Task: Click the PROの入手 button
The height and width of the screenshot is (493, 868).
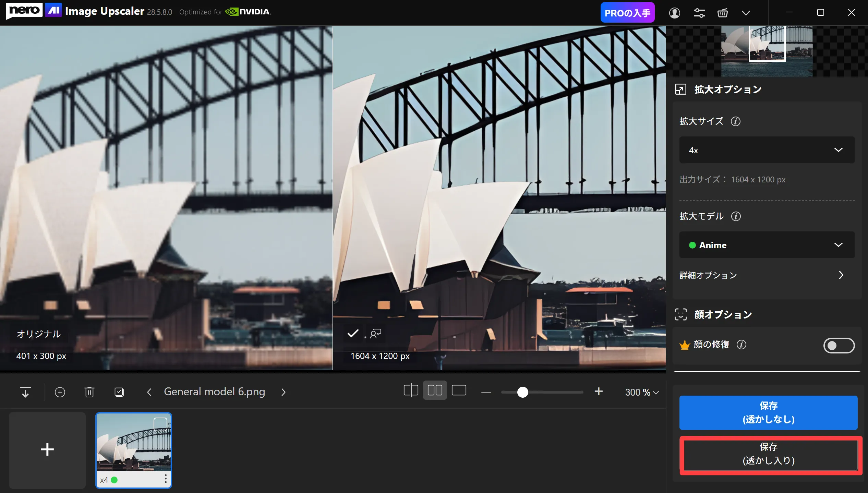Action: pos(627,13)
